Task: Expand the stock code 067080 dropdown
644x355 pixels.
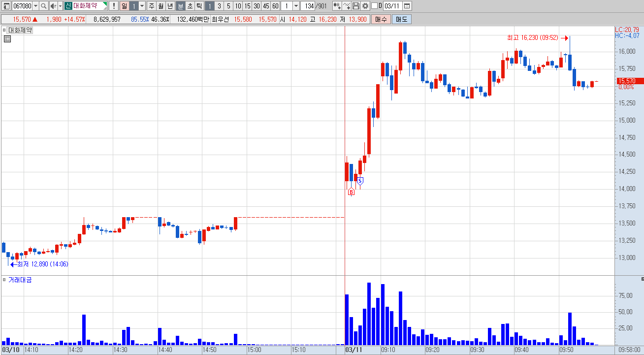Action: 35,6
